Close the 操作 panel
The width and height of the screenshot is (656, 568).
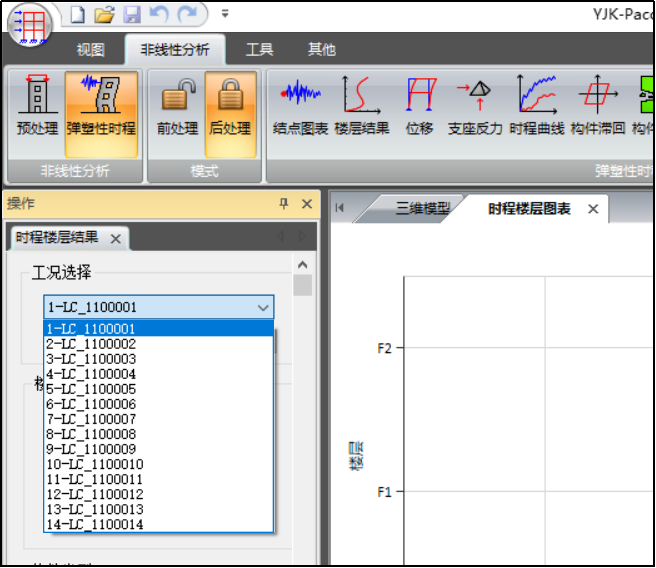(x=307, y=204)
